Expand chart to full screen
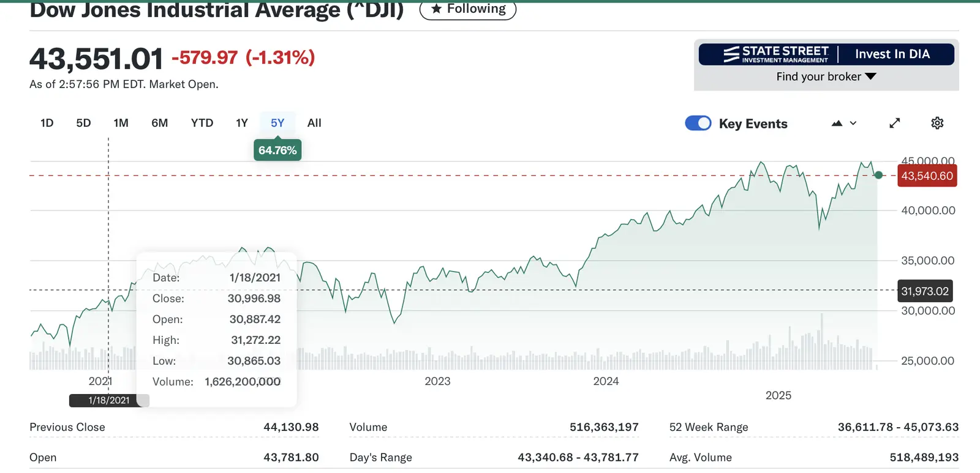The image size is (980, 473). (x=895, y=123)
